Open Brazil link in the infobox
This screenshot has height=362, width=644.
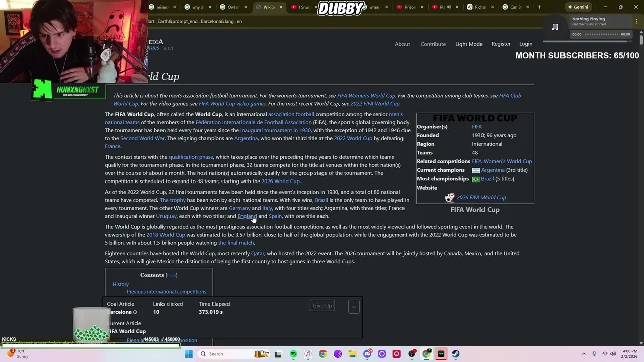487,179
